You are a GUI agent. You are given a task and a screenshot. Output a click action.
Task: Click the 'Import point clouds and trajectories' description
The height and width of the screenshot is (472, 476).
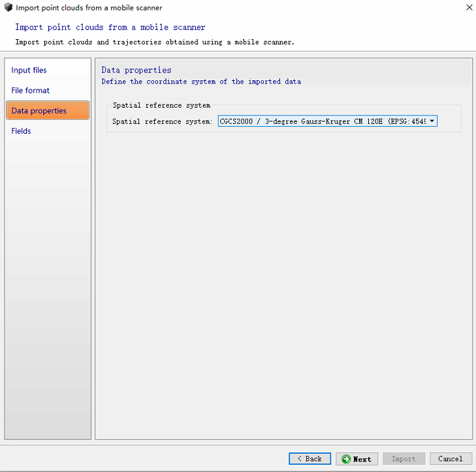coord(155,42)
